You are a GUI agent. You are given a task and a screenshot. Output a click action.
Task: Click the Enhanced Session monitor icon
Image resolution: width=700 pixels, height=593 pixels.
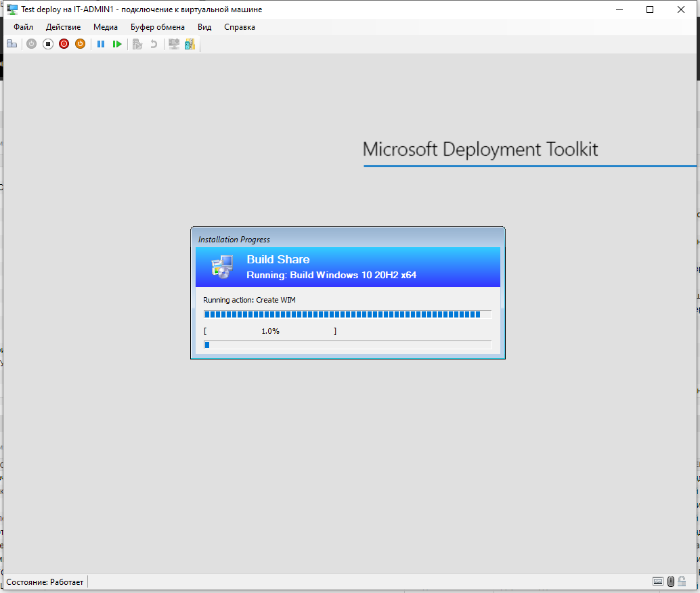[174, 44]
